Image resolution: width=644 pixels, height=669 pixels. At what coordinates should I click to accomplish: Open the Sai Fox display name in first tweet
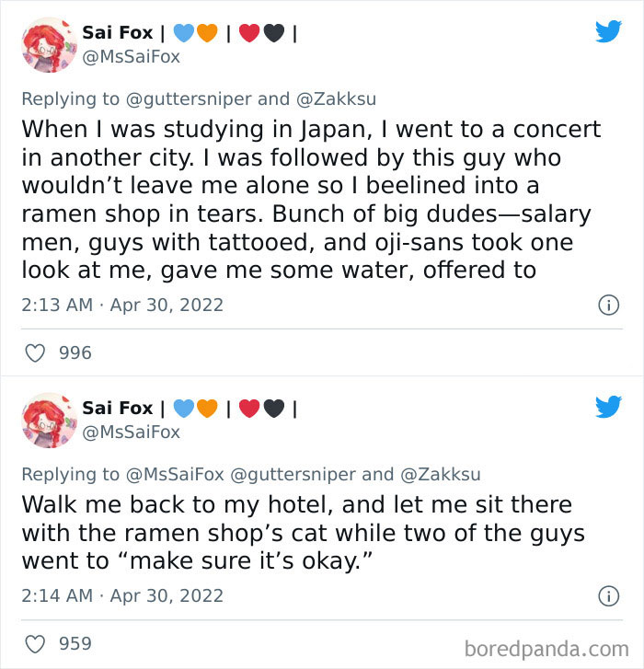click(x=120, y=32)
